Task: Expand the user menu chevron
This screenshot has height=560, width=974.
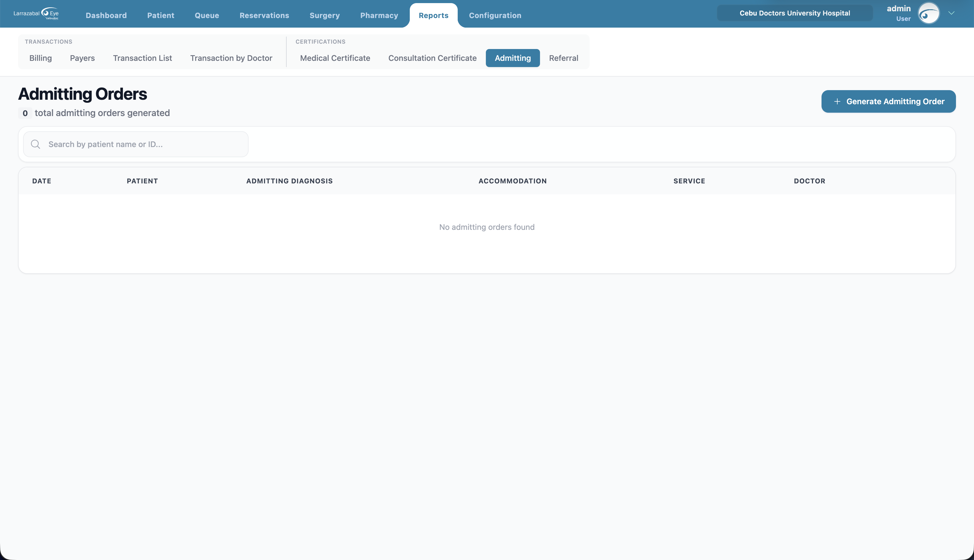Action: tap(951, 13)
